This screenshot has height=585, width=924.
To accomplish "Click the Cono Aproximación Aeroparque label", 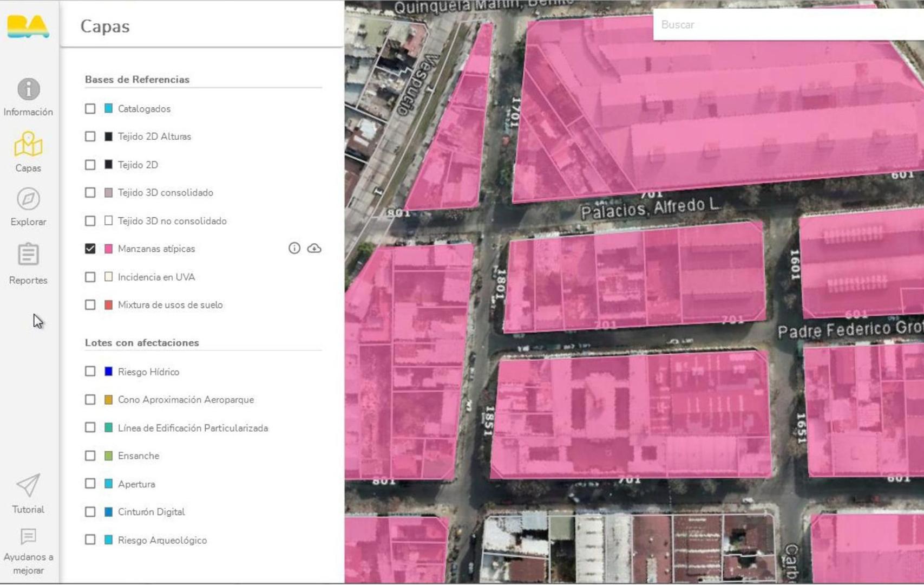I will [x=186, y=400].
